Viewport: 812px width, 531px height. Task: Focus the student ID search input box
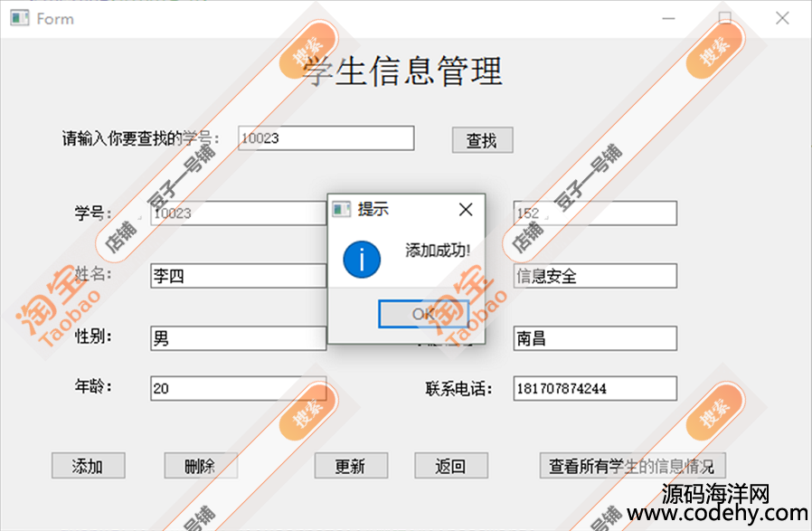[326, 138]
